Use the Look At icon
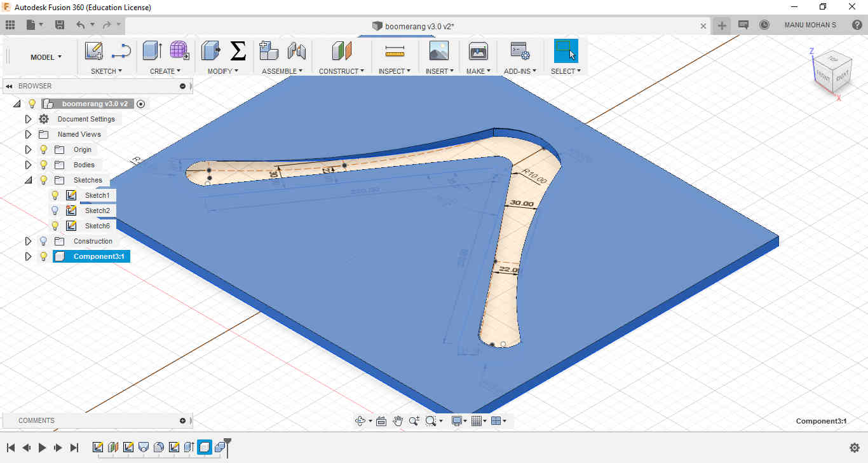The image size is (868, 463). (381, 420)
